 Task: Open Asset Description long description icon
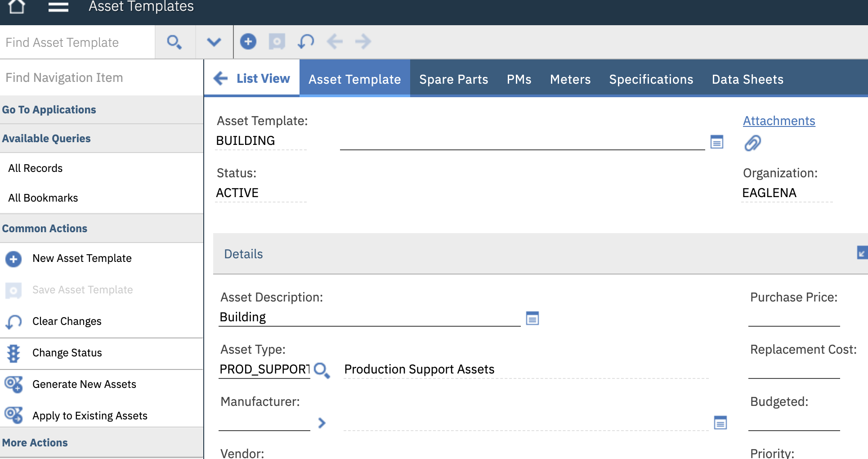tap(532, 319)
